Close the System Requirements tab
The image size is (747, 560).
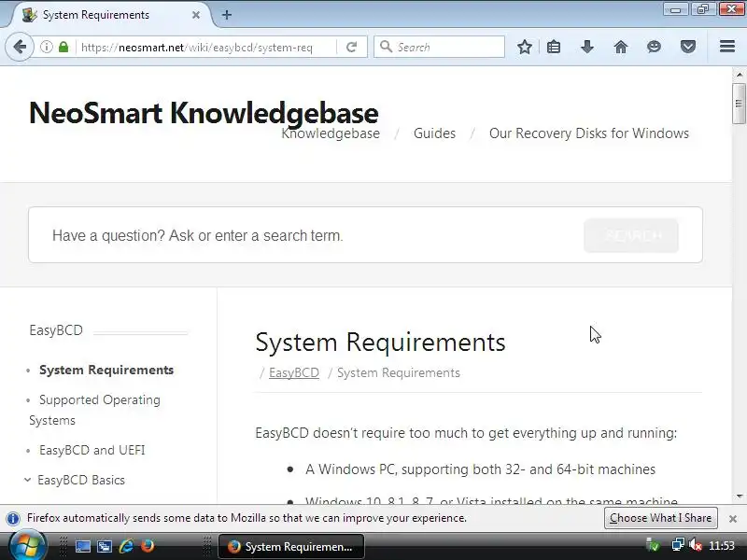pos(196,15)
